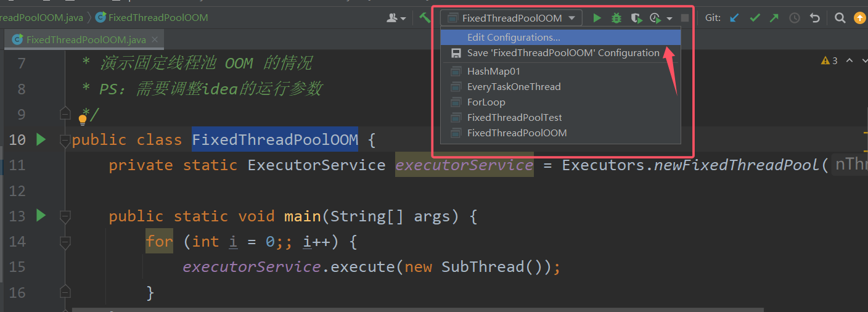This screenshot has height=312, width=868.
Task: Run the program with green play icon
Action: [597, 18]
